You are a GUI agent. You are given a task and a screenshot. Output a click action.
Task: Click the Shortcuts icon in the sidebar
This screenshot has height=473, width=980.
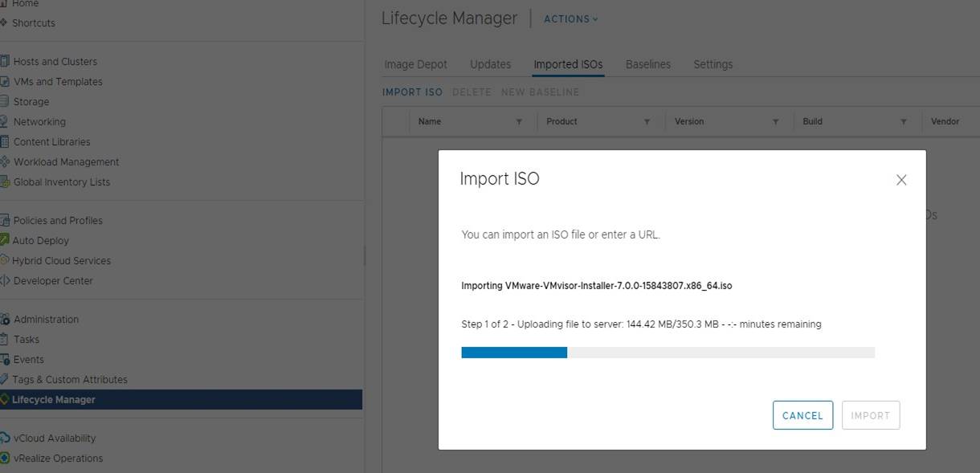(x=4, y=22)
